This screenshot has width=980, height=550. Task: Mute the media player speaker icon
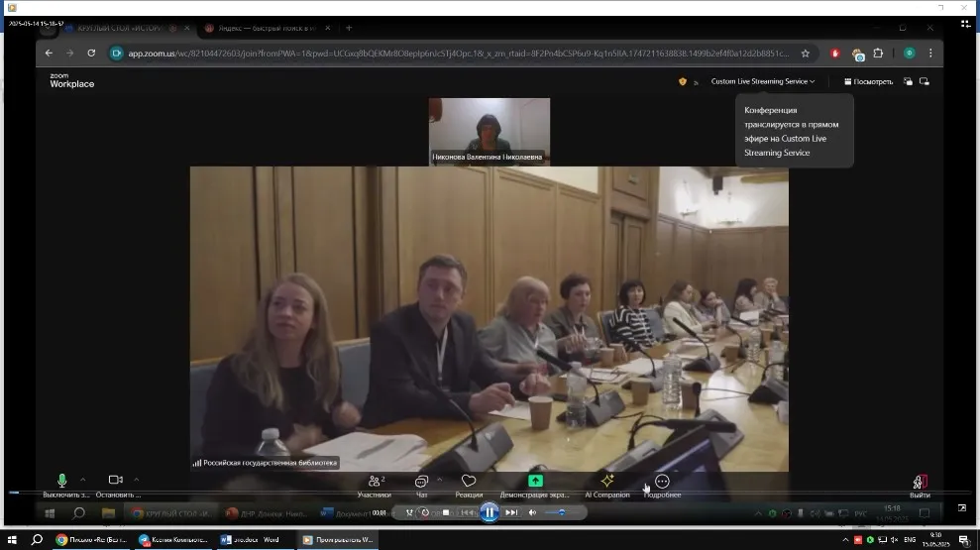coord(532,512)
